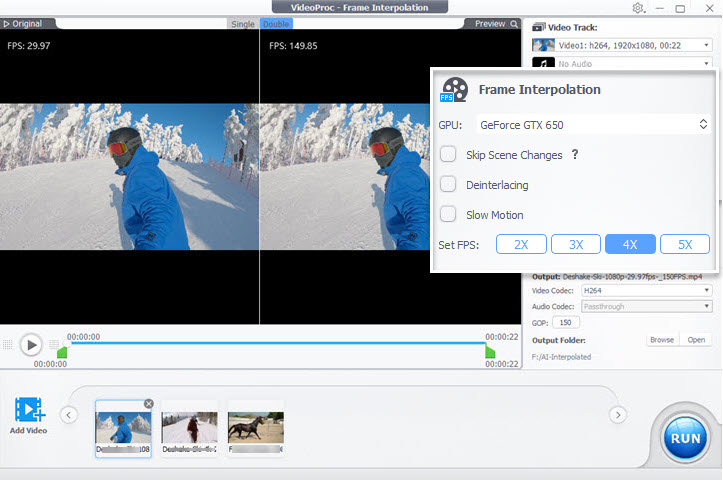Set FPS multiplier to 5X
The width and height of the screenshot is (723, 480).
(684, 244)
